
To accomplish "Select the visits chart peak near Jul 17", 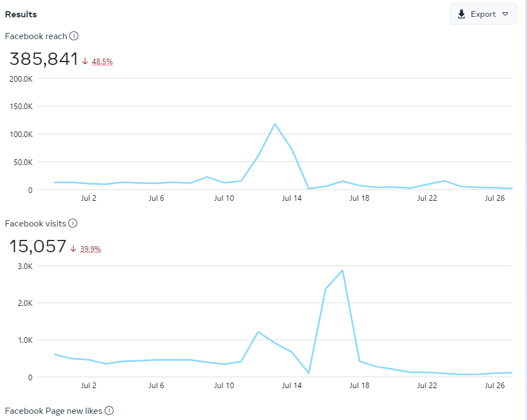I will click(x=342, y=271).
